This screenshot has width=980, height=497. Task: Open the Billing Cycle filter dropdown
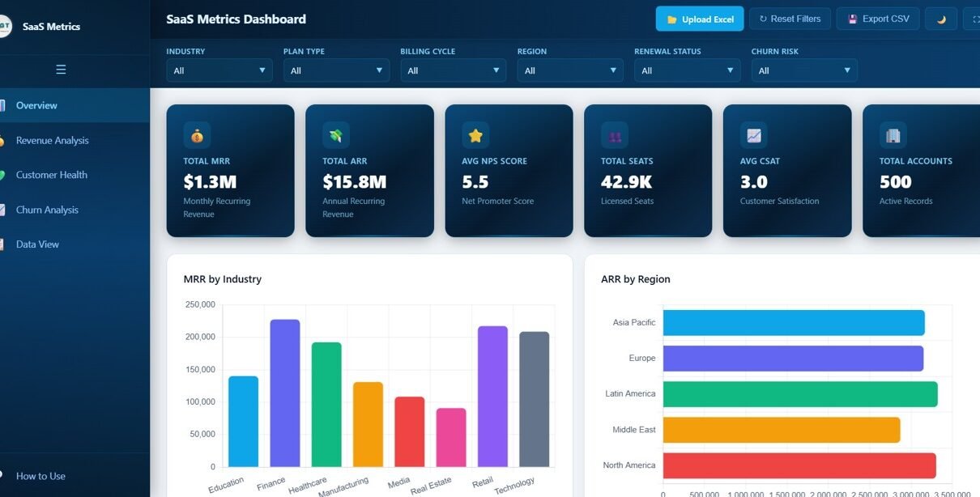pyautogui.click(x=453, y=70)
